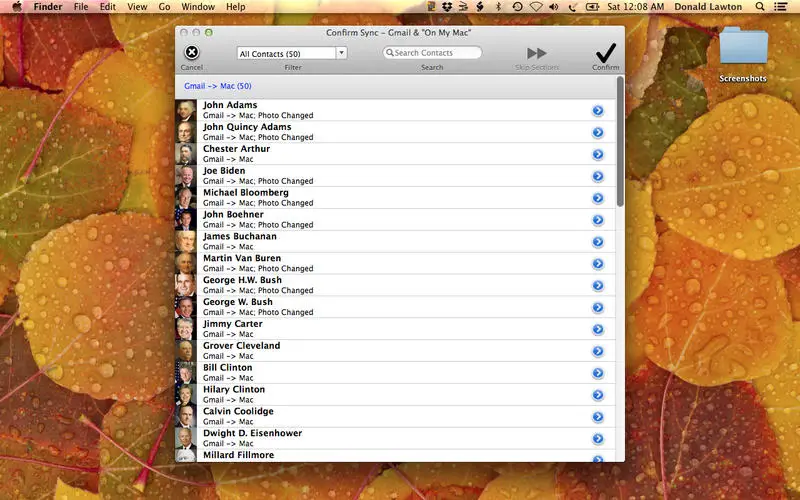Select the Chester Arthur contact name
The width and height of the screenshot is (800, 500).
click(x=236, y=149)
